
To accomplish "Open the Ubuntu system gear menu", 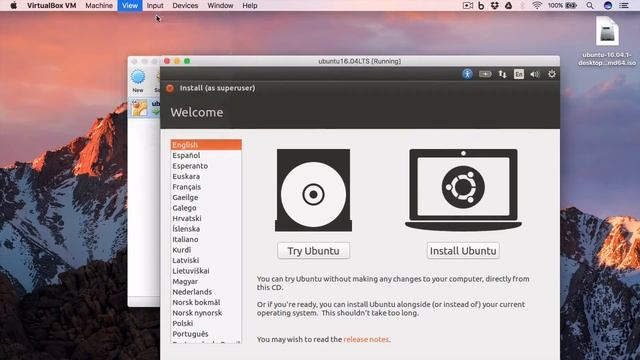I will pyautogui.click(x=552, y=74).
